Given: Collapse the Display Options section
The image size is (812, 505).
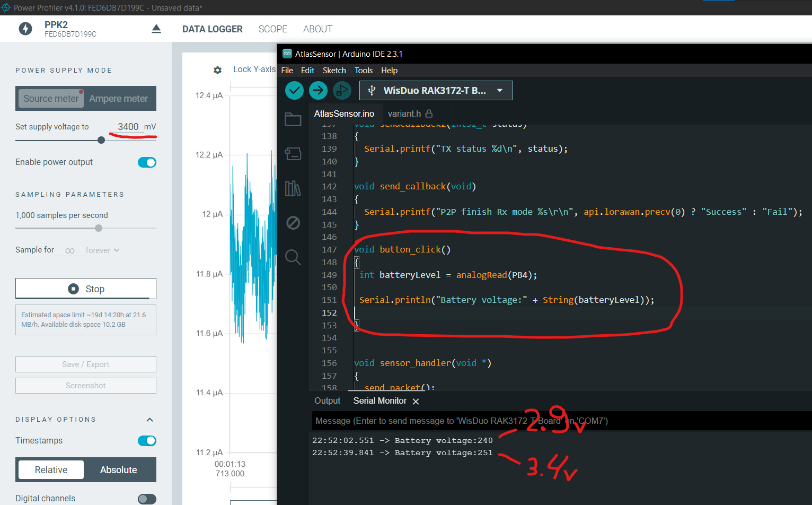Looking at the screenshot, I should click(x=149, y=420).
